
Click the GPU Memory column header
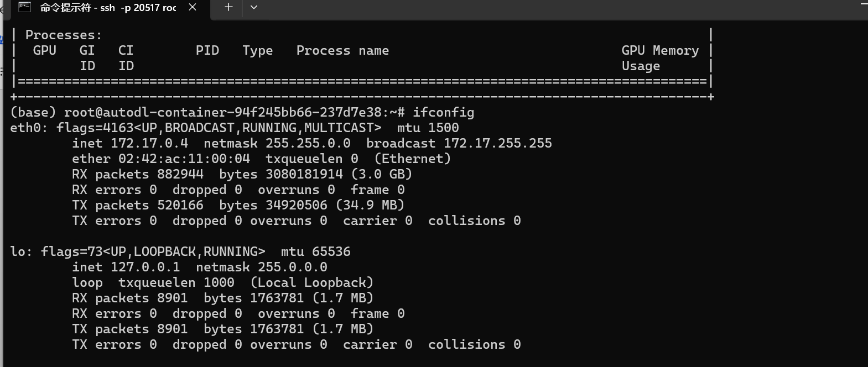pyautogui.click(x=659, y=50)
